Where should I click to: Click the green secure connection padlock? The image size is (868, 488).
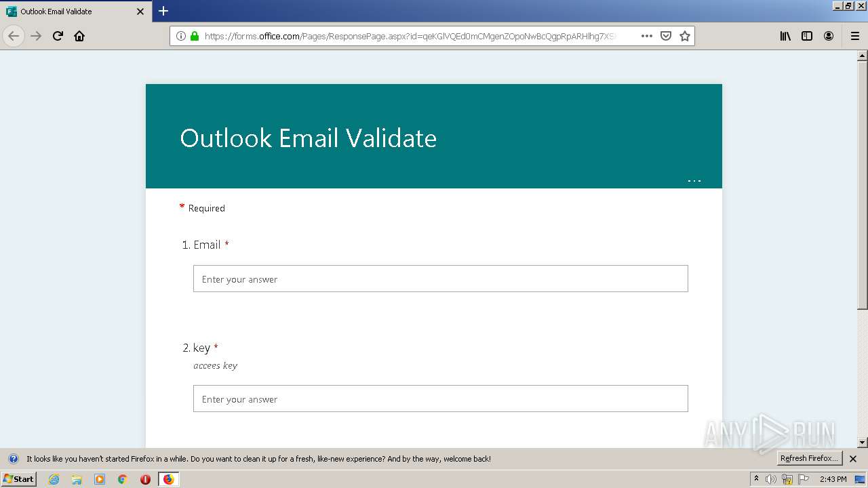[195, 36]
